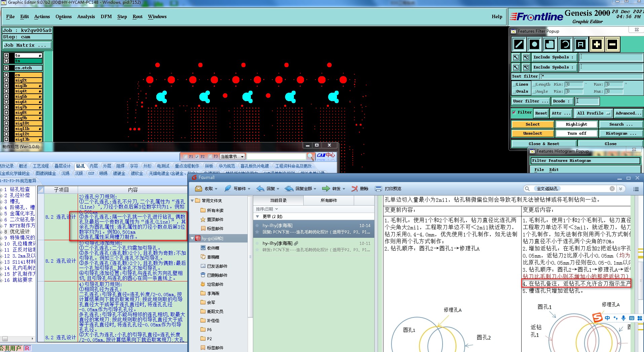The height and width of the screenshot is (352, 644).
Task: Toggle display box of layer ts
Action: click(6, 61)
